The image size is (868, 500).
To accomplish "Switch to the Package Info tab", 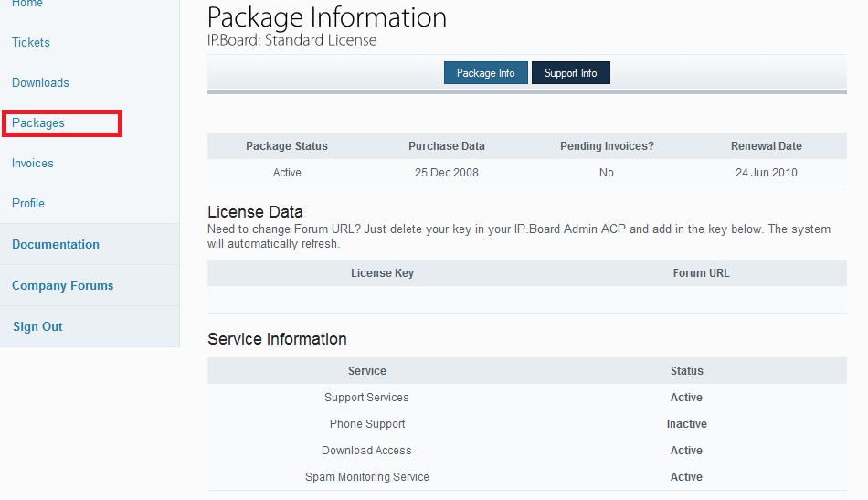I will (485, 73).
